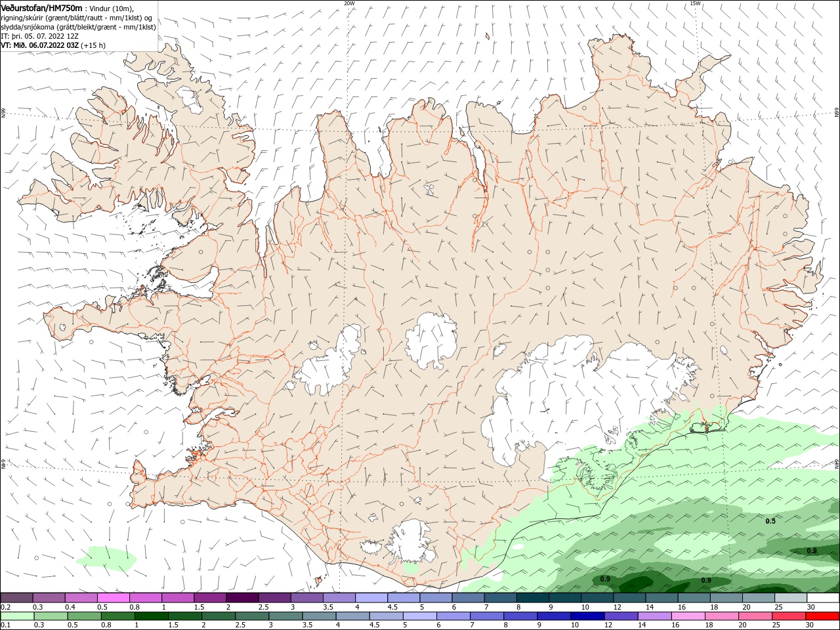The width and height of the screenshot is (840, 630).
Task: Select the rain legend swatch for 3.5
Action: [319, 616]
